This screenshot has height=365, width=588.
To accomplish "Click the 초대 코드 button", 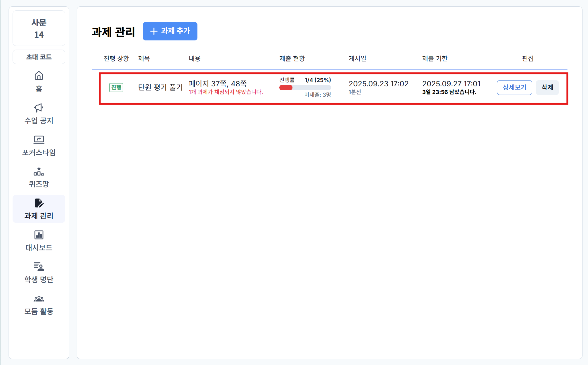I will 39,57.
